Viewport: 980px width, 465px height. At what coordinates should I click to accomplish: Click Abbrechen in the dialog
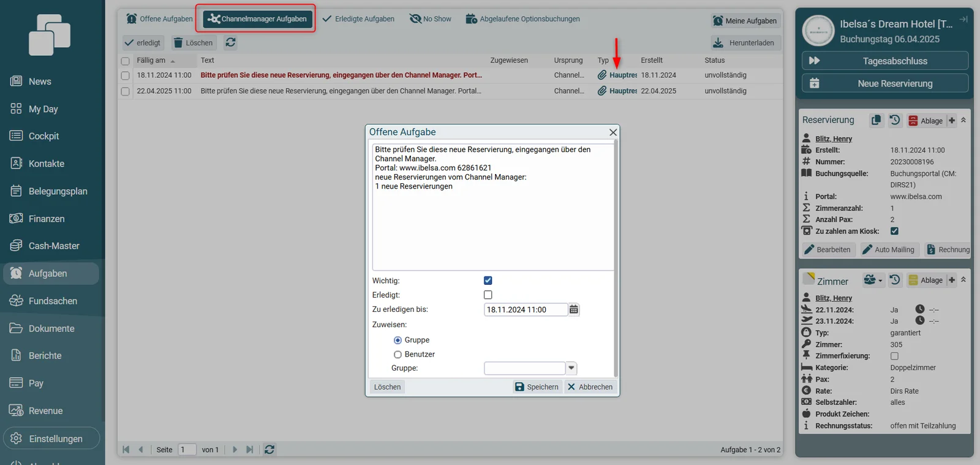click(x=590, y=387)
